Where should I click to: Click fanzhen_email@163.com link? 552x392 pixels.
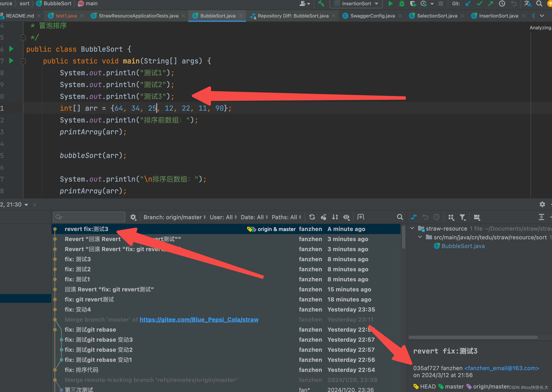pos(501,368)
